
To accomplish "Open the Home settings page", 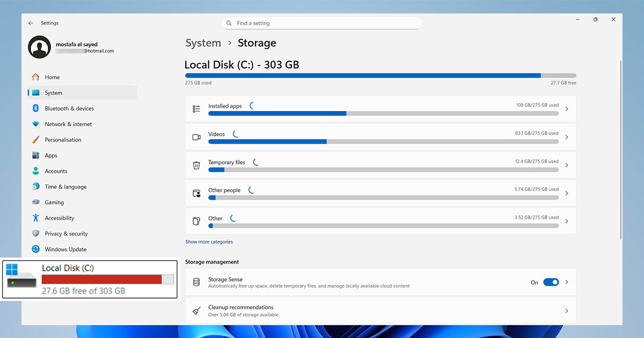I will pyautogui.click(x=82, y=77).
